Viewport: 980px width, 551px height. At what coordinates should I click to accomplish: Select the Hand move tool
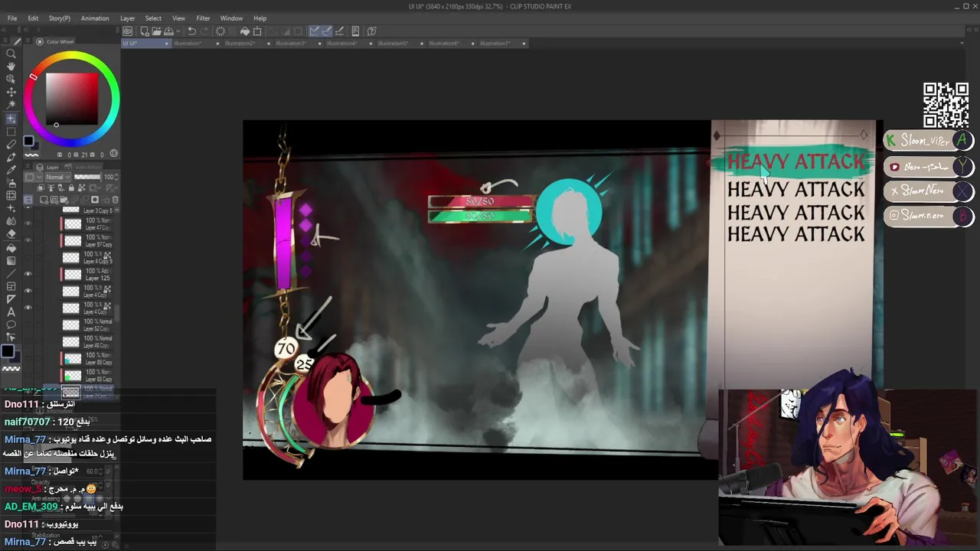pyautogui.click(x=11, y=67)
